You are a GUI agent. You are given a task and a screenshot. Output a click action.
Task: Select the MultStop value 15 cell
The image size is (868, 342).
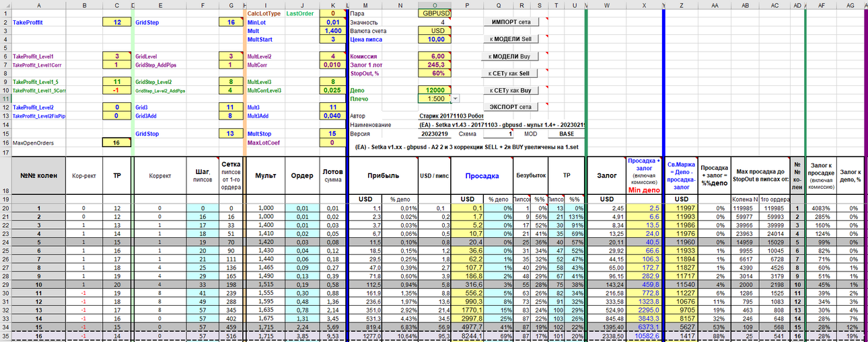tap(332, 134)
